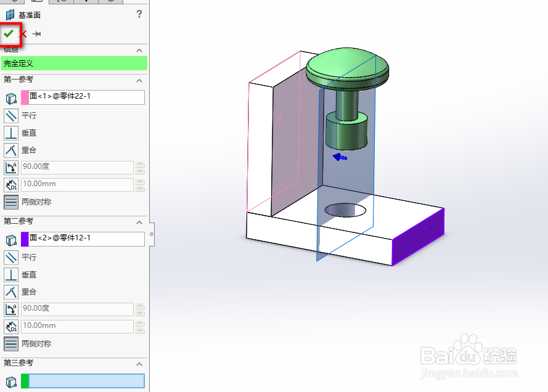Collapse the 信息 section
This screenshot has height=392, width=548.
pyautogui.click(x=139, y=51)
